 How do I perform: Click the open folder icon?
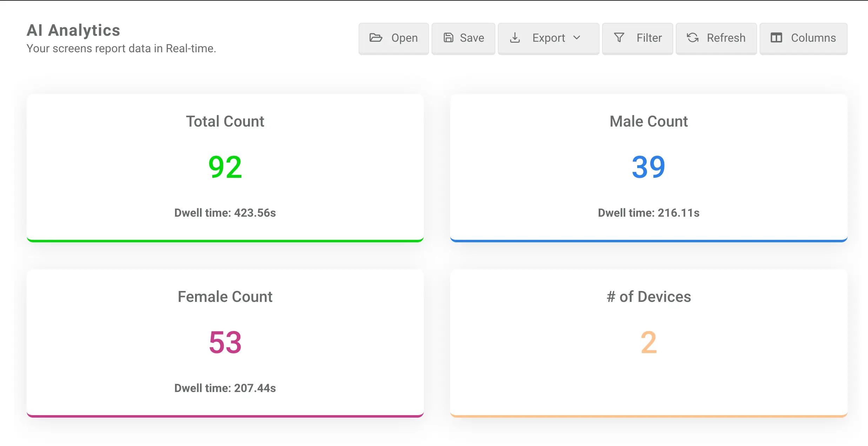coord(376,38)
